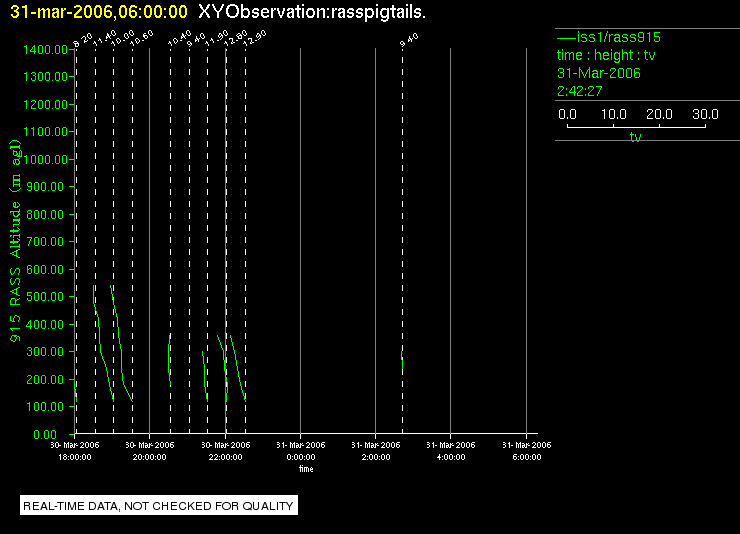Select the 'iss1/rass915' legend entry

pos(609,37)
